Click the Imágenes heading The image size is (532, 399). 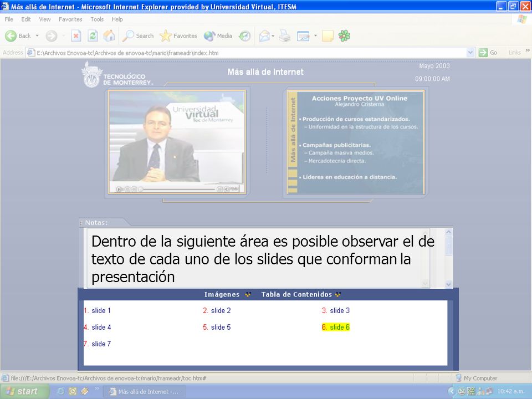coord(222,294)
